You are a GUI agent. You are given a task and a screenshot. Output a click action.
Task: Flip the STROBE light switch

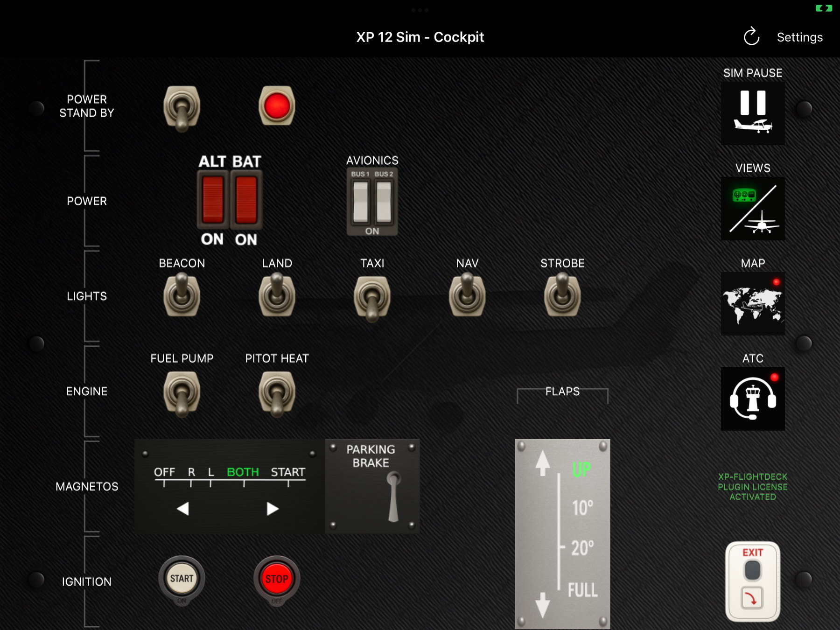pos(562,295)
